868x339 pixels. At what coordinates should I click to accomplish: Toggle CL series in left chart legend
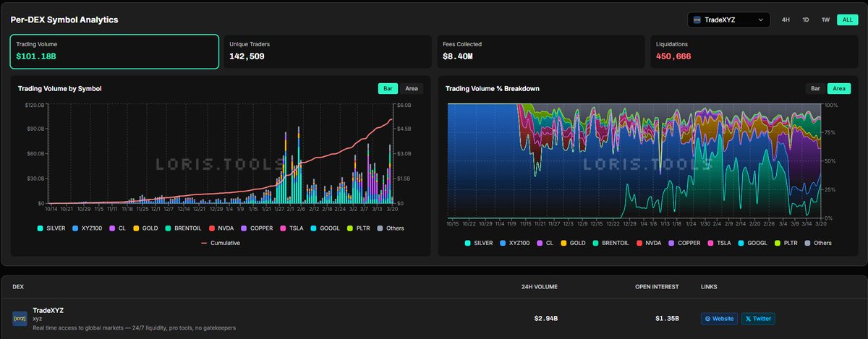118,228
